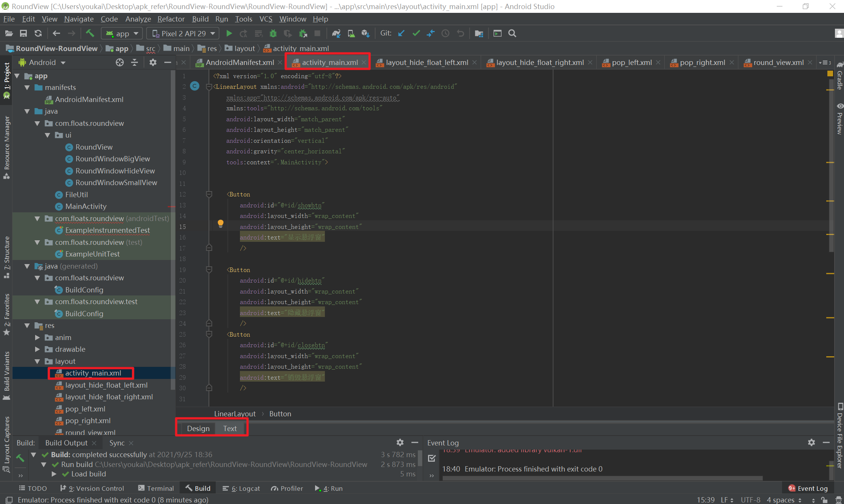Switch to the pop_left.xml editor tab

click(631, 62)
